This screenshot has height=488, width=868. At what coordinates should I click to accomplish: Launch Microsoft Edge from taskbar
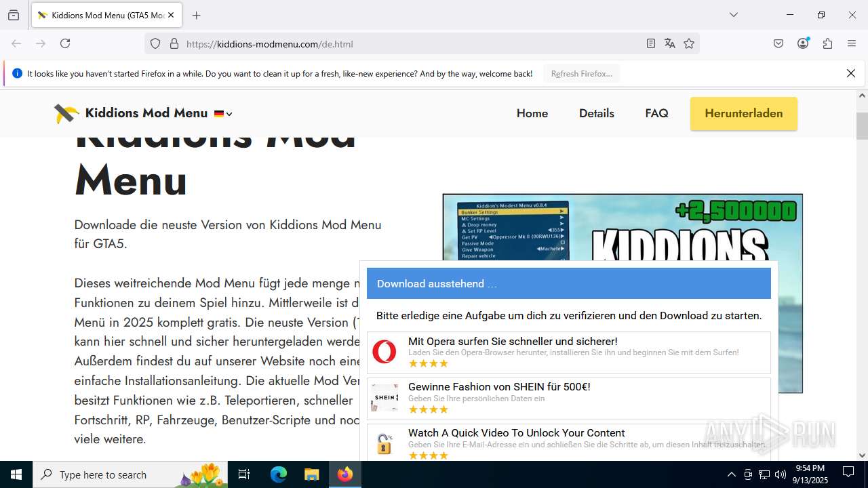click(279, 474)
